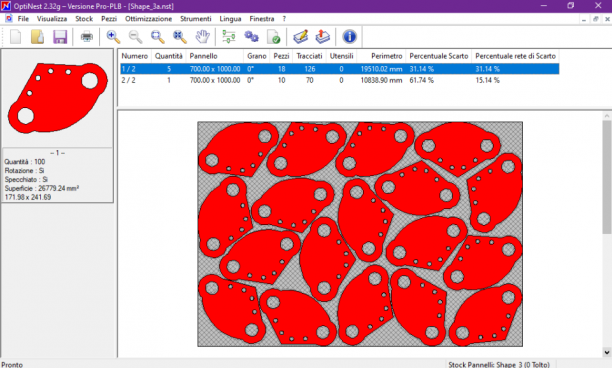The width and height of the screenshot is (612, 368).
Task: Click the 19510.02 mm perimeter value
Action: tap(381, 69)
